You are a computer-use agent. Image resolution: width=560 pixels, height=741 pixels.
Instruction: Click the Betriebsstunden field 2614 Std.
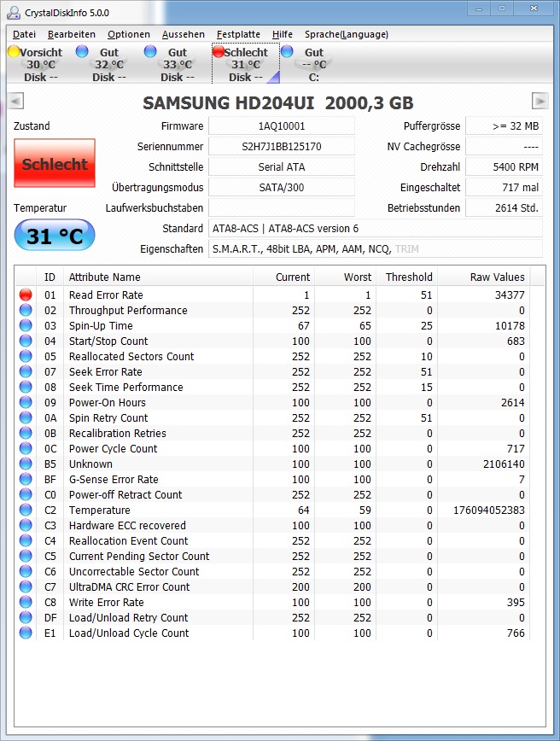point(505,207)
